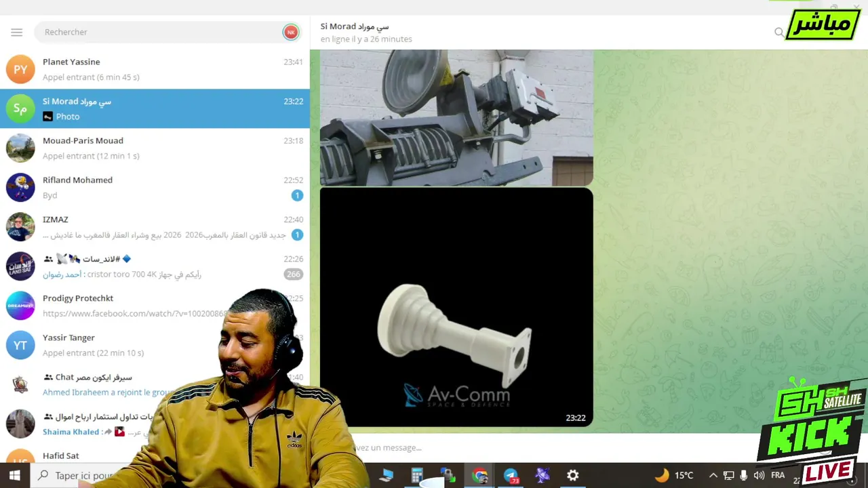Open the Prodigy Protechkt chat
868x488 pixels.
point(155,306)
